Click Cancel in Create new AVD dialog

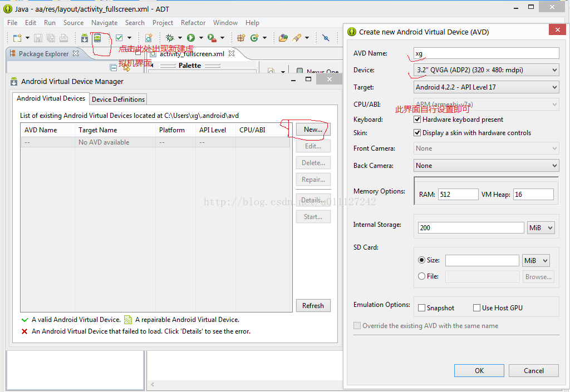(534, 370)
